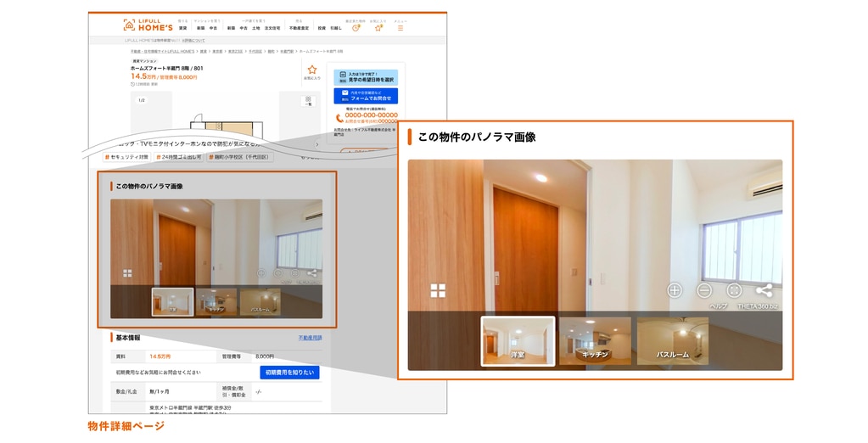
Task: Open recently viewed properties clock icon
Action: [356, 26]
